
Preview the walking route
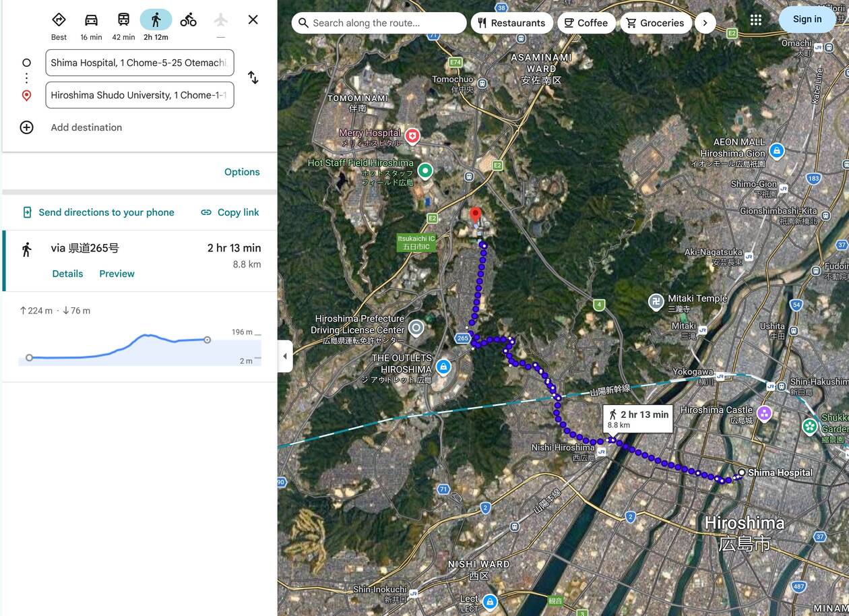(x=117, y=274)
